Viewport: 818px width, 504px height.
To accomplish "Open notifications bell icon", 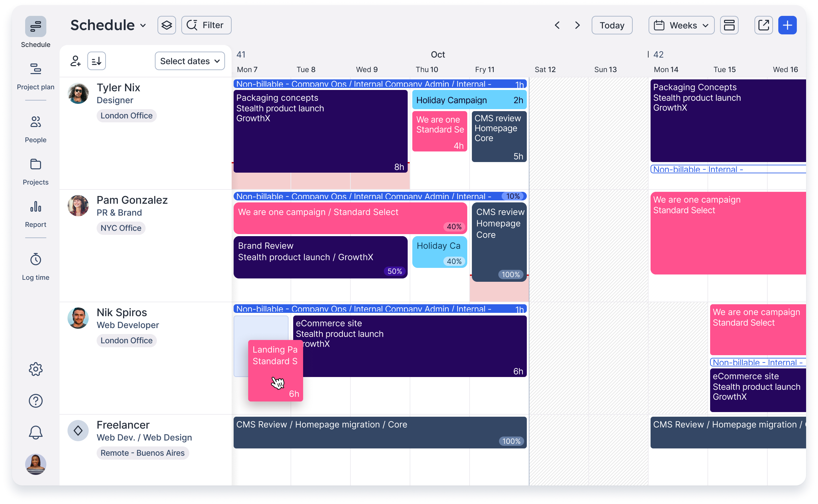I will click(x=36, y=433).
